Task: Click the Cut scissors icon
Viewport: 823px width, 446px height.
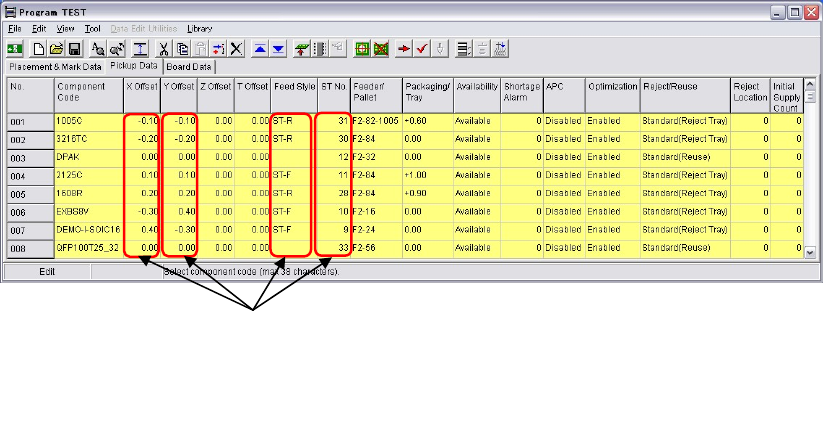Action: (x=166, y=47)
